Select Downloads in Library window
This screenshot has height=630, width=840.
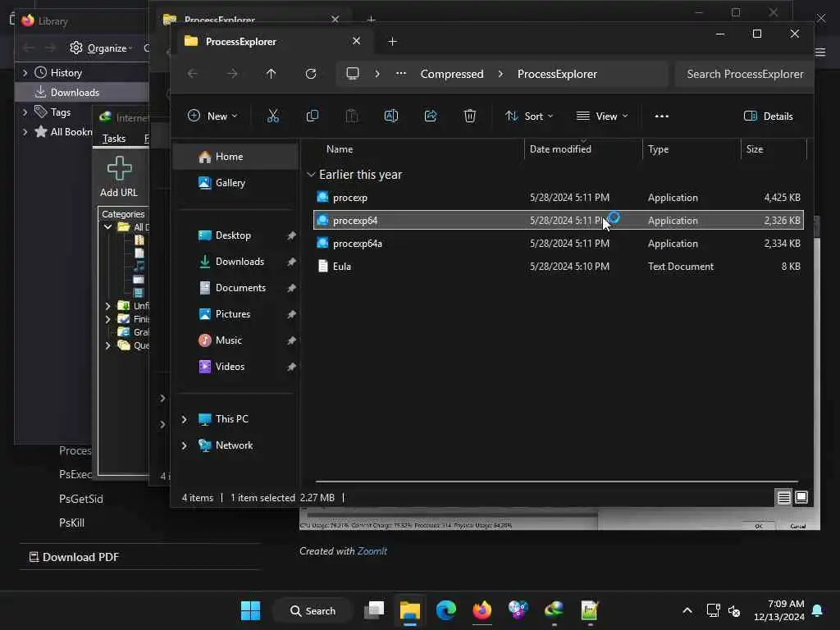[x=81, y=92]
